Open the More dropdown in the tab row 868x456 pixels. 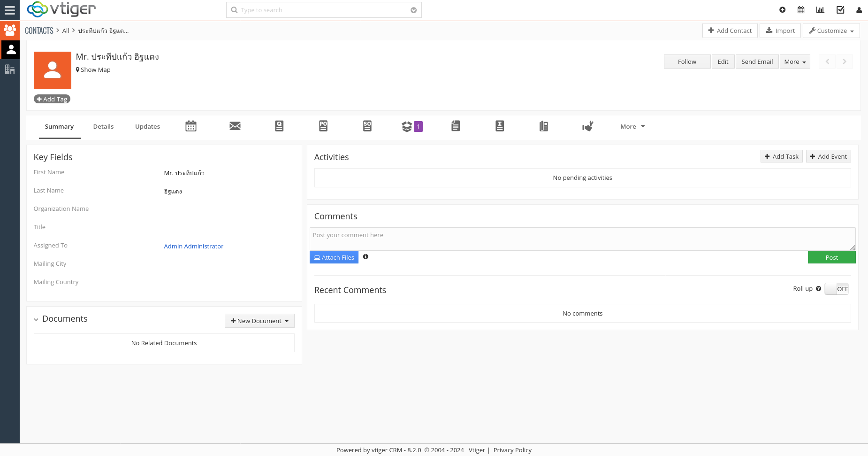click(631, 126)
